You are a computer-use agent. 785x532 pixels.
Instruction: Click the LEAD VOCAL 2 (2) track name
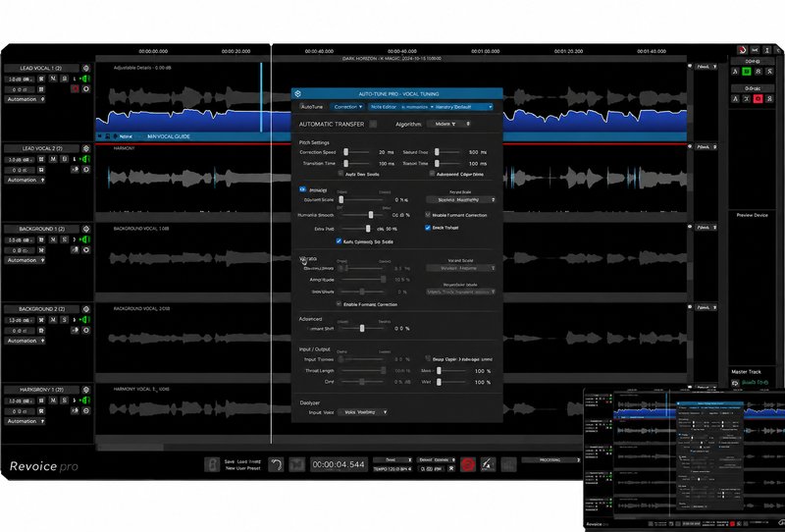pos(42,149)
